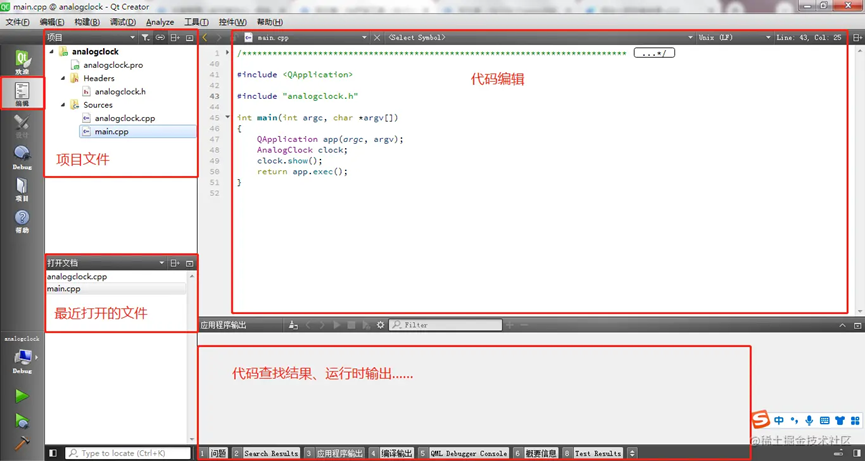This screenshot has width=865, height=461.
Task: Close the Open Documents (打开文档) panel
Action: click(x=190, y=264)
